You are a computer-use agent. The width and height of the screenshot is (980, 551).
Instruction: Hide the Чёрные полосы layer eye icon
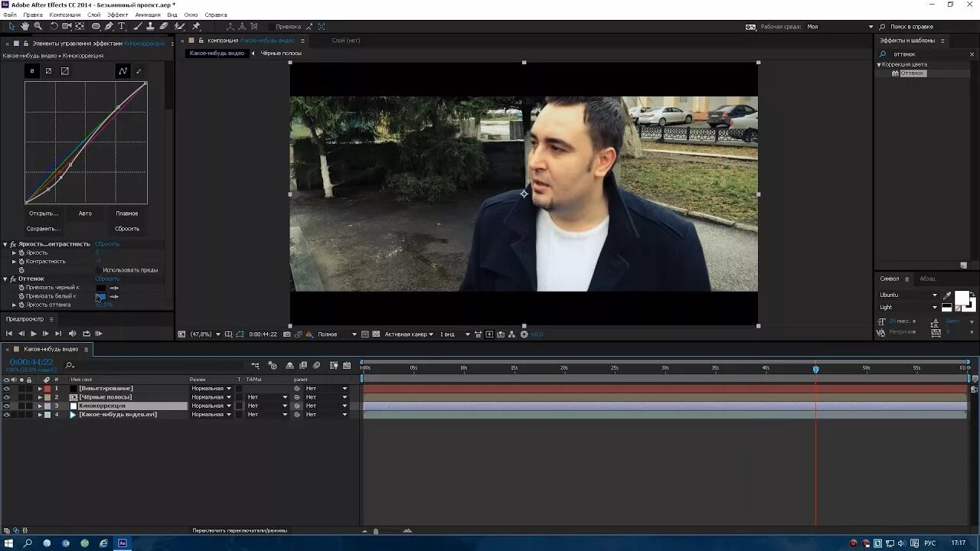click(x=6, y=397)
